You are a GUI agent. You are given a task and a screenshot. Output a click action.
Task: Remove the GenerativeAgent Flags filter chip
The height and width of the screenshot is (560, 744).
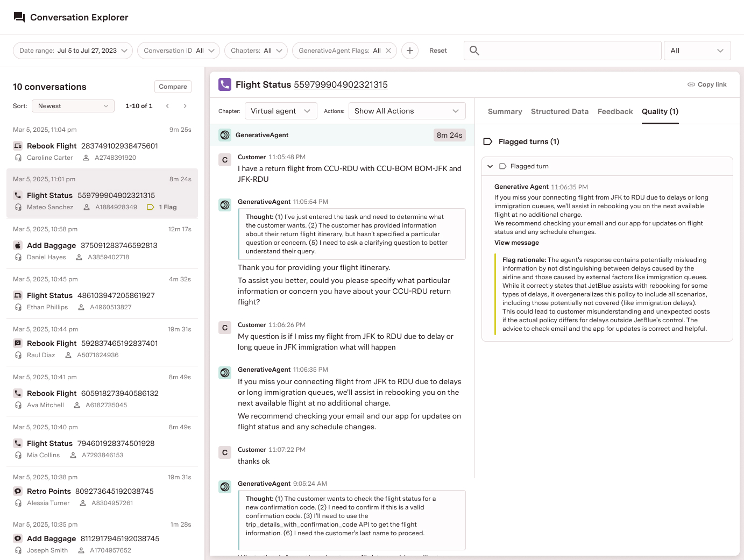click(389, 50)
